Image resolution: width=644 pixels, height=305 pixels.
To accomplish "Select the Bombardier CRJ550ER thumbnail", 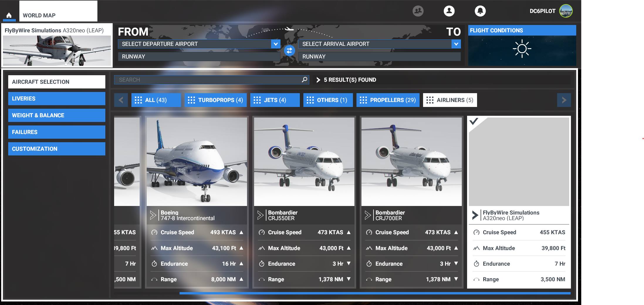I will [304, 162].
